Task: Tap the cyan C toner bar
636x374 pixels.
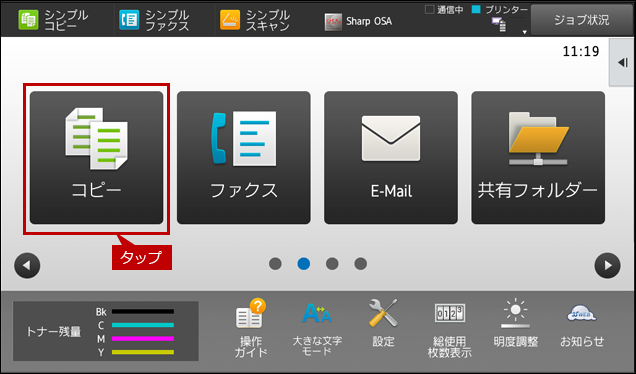Action: [x=143, y=325]
